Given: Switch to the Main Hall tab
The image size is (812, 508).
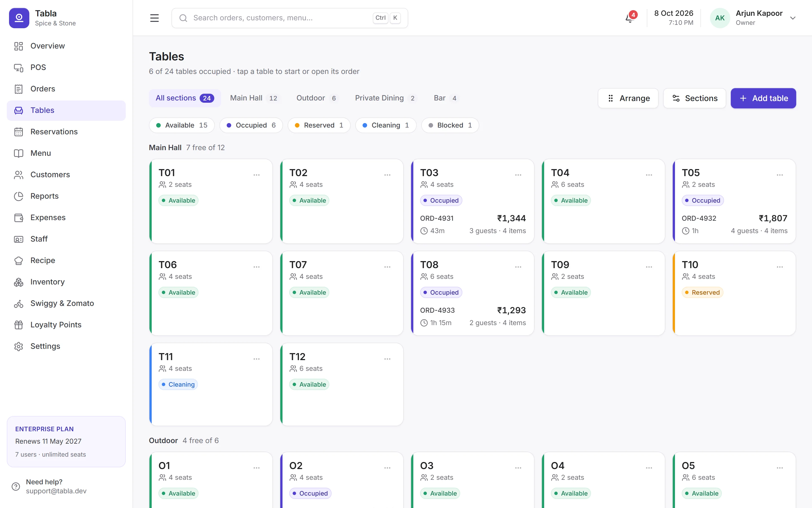Looking at the screenshot, I should (254, 98).
